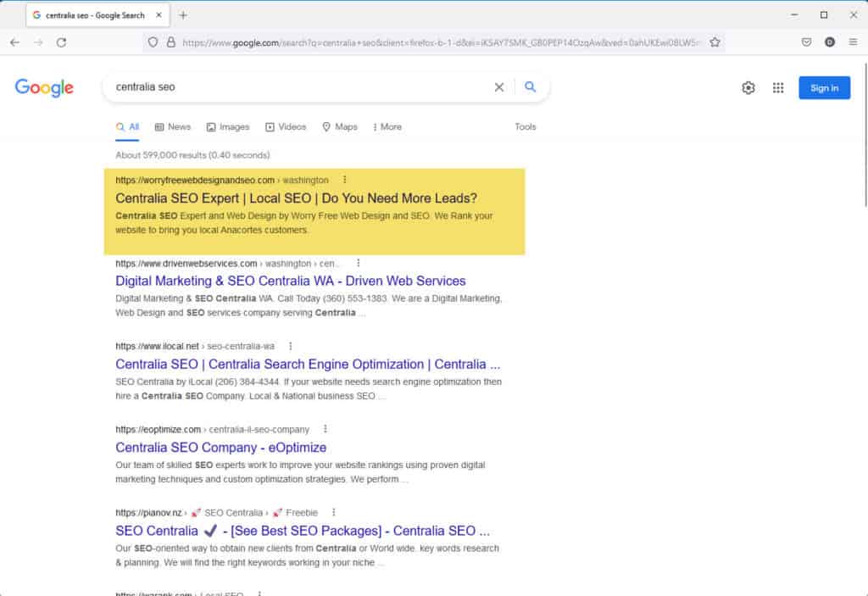The height and width of the screenshot is (596, 868).
Task: Minimize the Firefox window
Action: tap(794, 15)
